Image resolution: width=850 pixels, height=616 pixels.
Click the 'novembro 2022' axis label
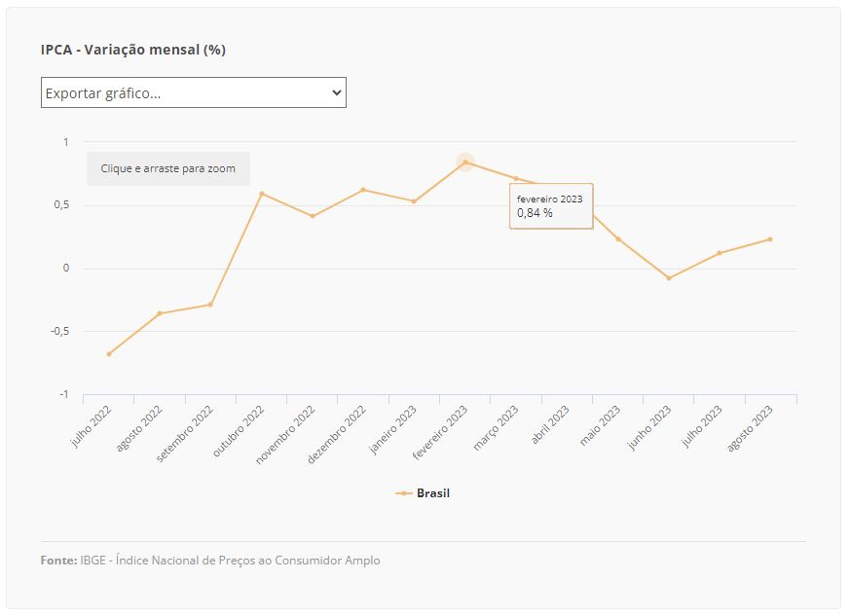(x=285, y=435)
